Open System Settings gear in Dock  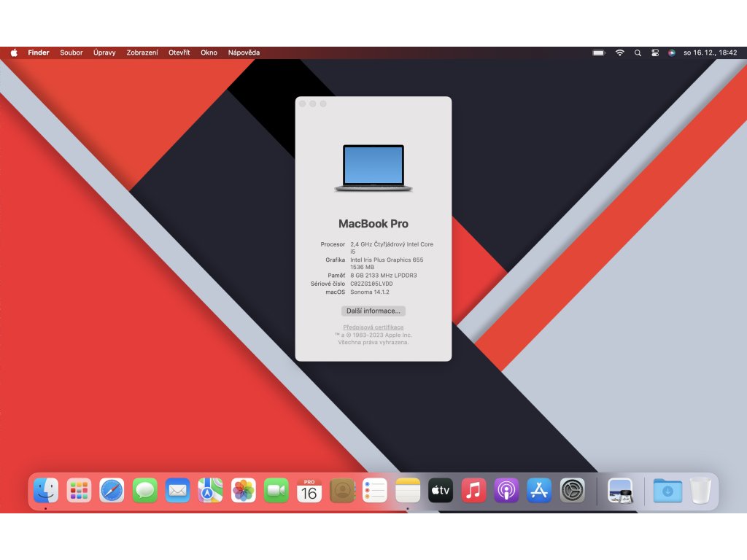coord(572,490)
